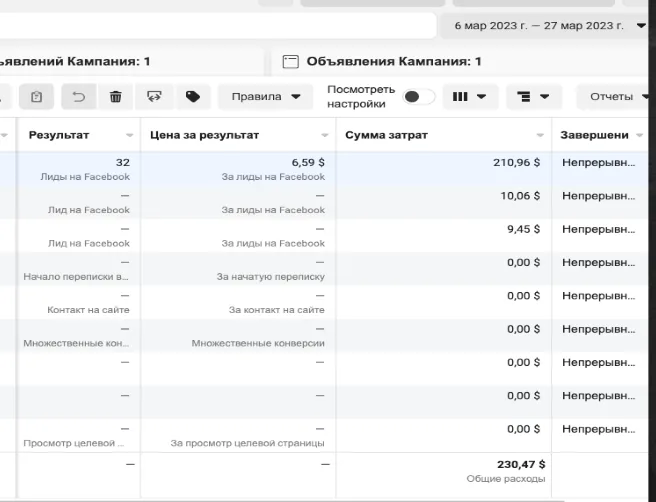Screen dimensions: 656x502
Task: Click the Множественные конверсии text
Action: coord(258,343)
